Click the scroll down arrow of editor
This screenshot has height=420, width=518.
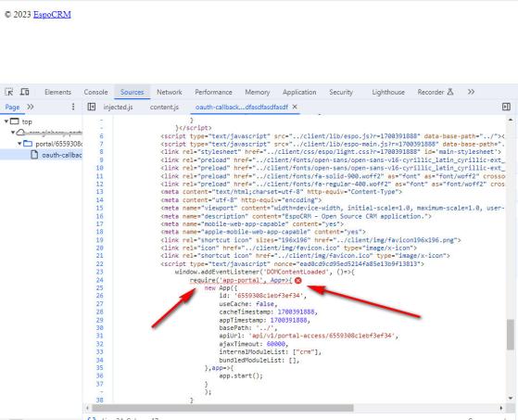tap(510, 398)
